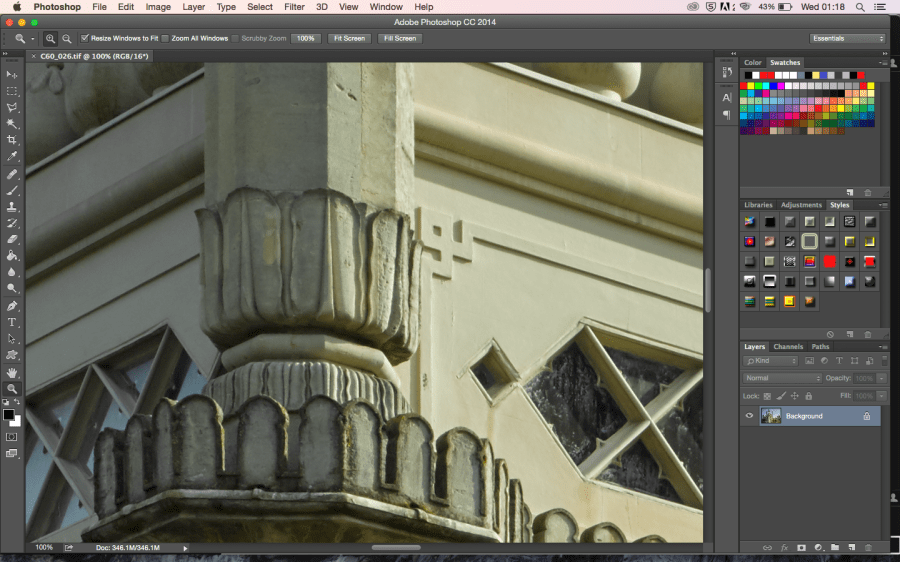This screenshot has height=562, width=900.
Task: Open the Filter menu
Action: pos(294,7)
